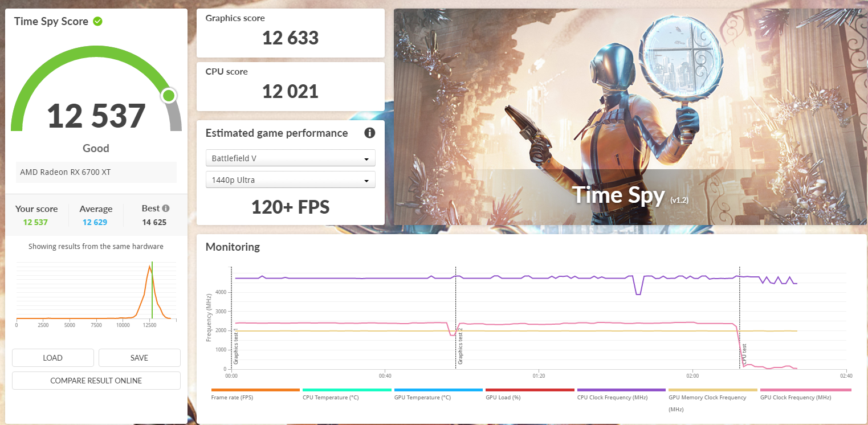
Task: Click the SAVE button
Action: click(139, 358)
